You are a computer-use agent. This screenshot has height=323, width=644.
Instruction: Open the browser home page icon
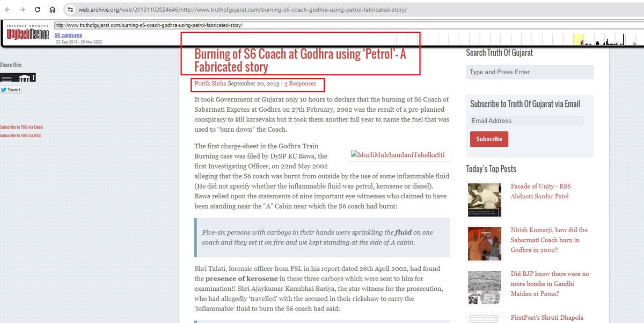[x=52, y=10]
